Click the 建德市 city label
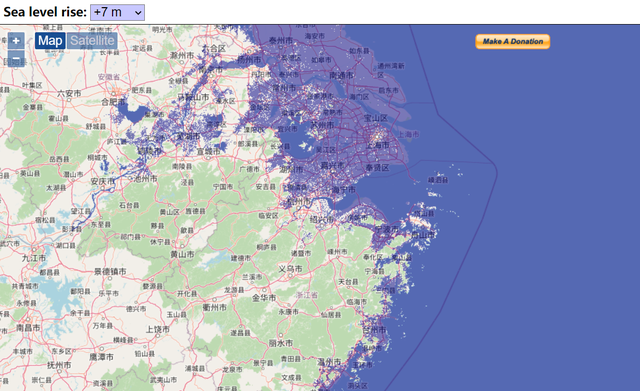640x391 pixels. [241, 258]
